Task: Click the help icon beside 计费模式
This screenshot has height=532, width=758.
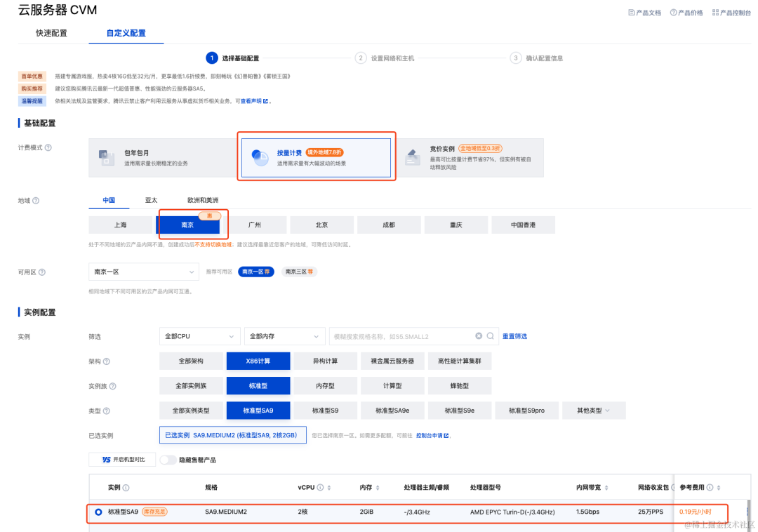Action: (x=48, y=148)
